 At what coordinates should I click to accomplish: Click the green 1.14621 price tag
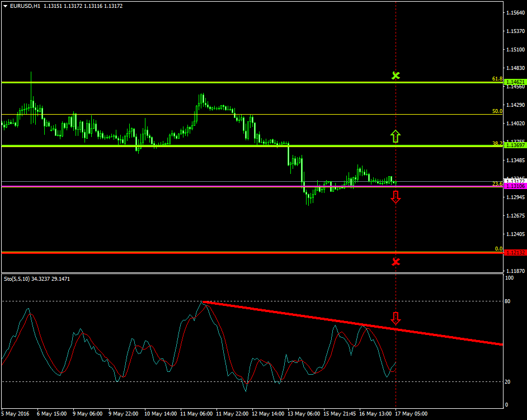click(512, 82)
